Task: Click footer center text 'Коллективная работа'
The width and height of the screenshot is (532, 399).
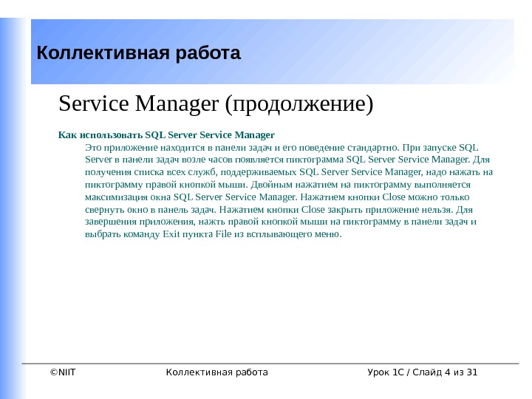Action: click(216, 372)
